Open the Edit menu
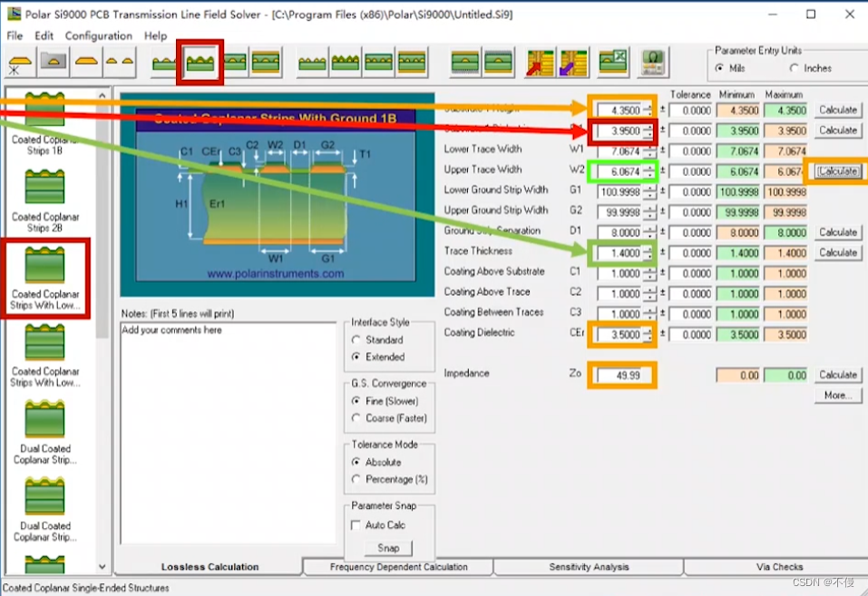 (x=44, y=35)
